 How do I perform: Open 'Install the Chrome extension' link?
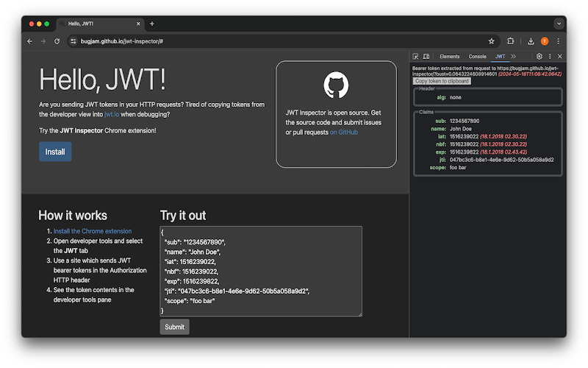[93, 231]
